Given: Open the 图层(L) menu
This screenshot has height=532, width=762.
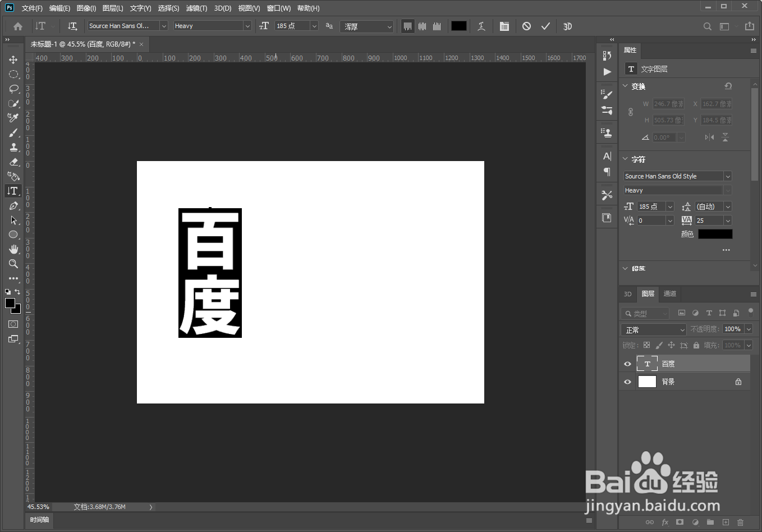Looking at the screenshot, I should click(113, 8).
